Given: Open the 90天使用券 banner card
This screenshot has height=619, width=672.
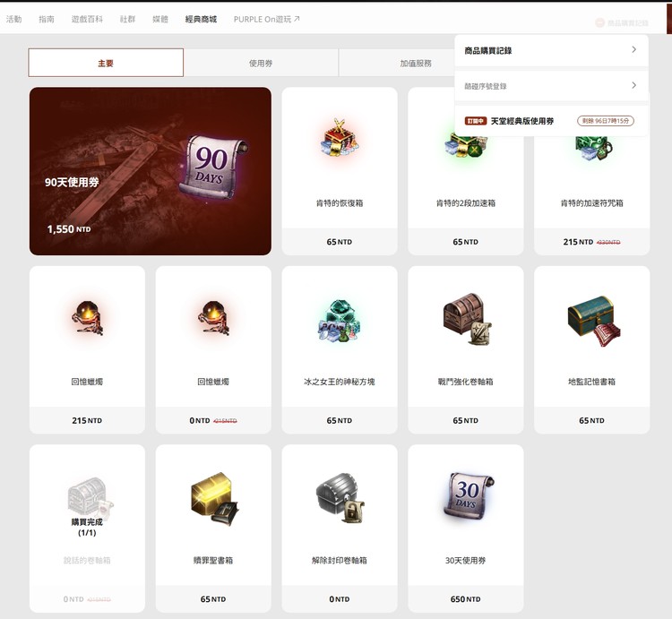Looking at the screenshot, I should point(151,171).
